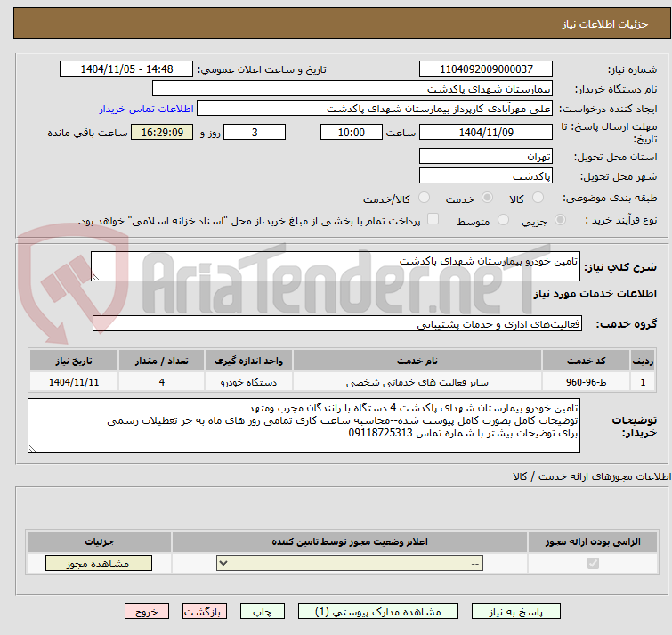Select the خدمت radio button
672x635 pixels.
tap(487, 198)
